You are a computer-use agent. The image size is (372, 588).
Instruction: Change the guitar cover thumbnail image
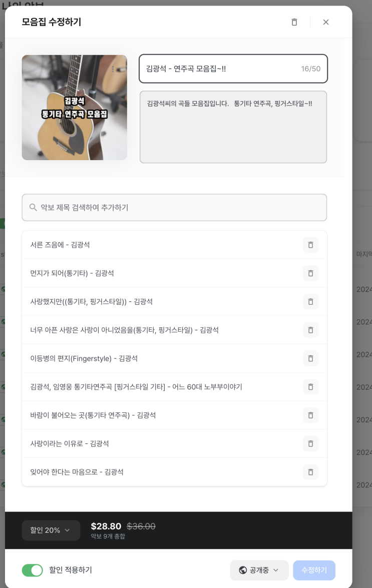pyautogui.click(x=74, y=108)
